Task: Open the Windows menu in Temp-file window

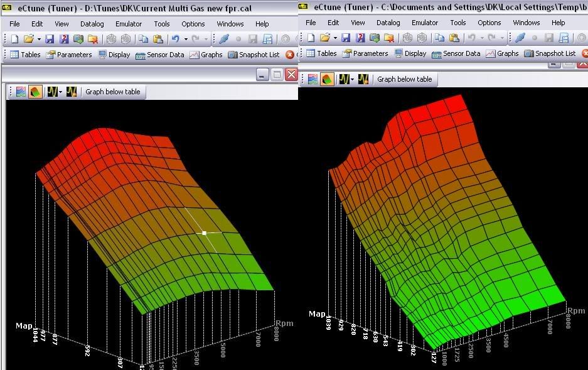Action: pos(526,23)
